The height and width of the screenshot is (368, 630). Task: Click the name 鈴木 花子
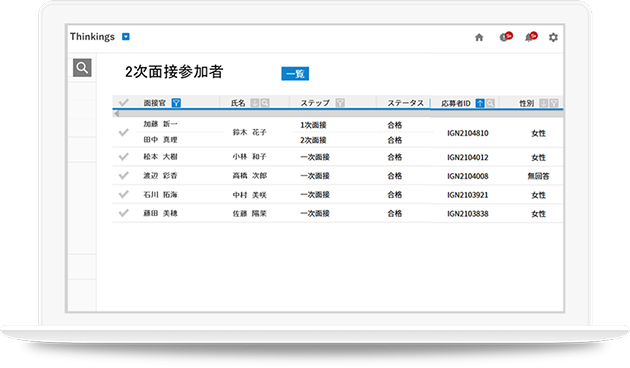coord(250,132)
